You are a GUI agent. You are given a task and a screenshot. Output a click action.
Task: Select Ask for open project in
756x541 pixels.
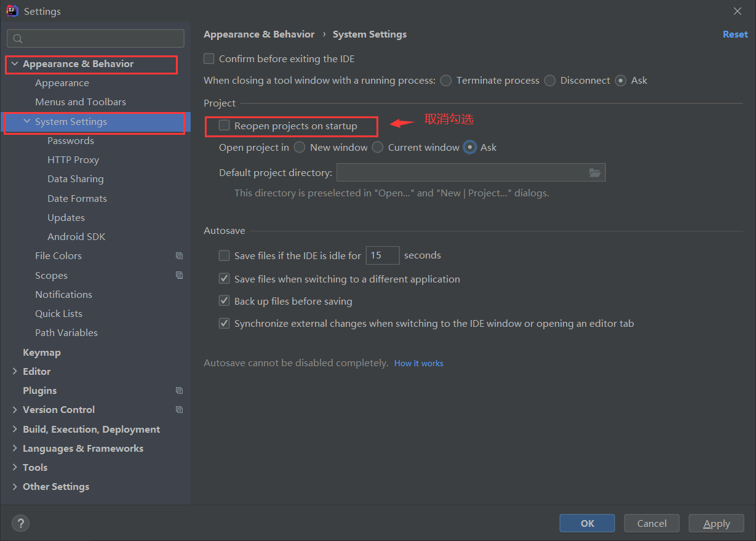coord(470,147)
